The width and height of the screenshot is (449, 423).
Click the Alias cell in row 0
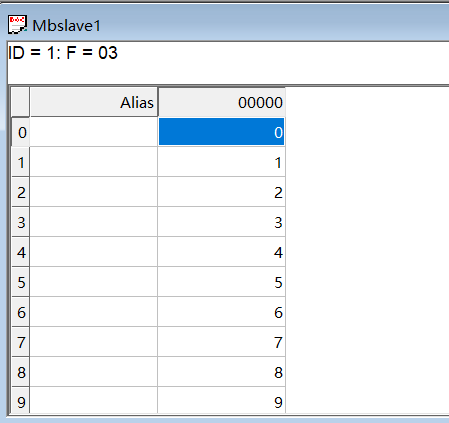[x=94, y=132]
